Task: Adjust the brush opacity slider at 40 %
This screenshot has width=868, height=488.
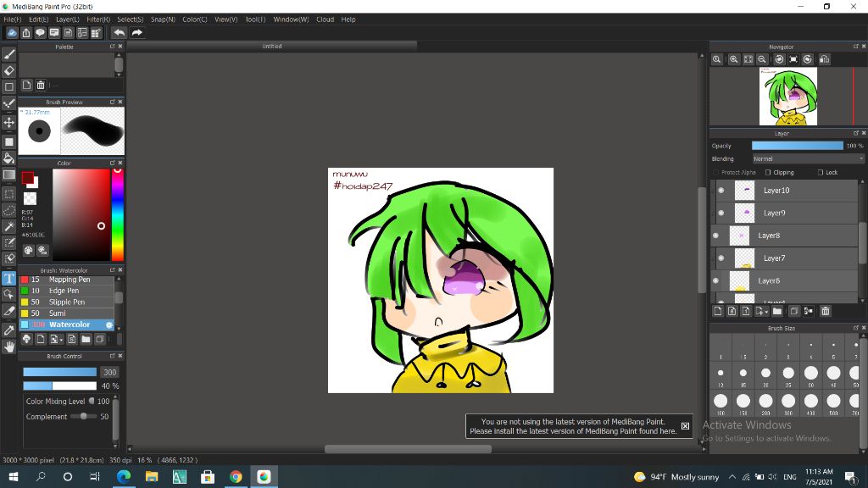Action: (60, 385)
